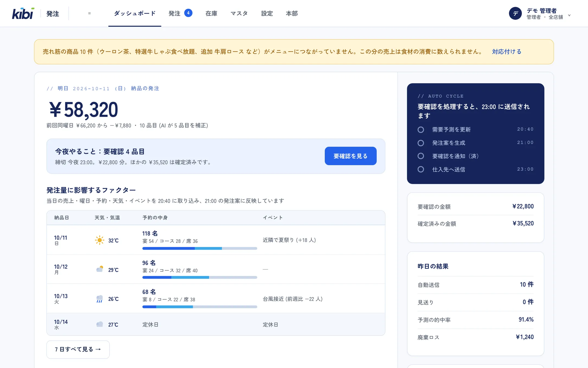
Task: Click the 対応付ける link in the banner
Action: (507, 52)
